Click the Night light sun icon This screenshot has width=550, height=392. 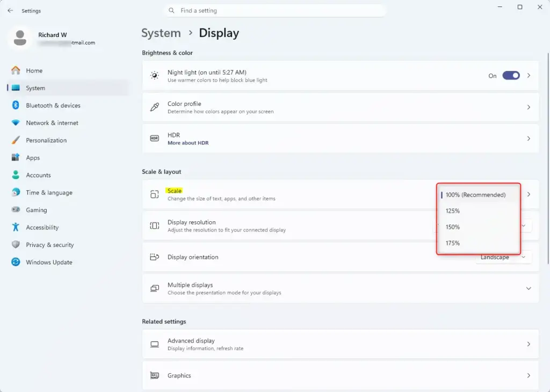pos(154,75)
